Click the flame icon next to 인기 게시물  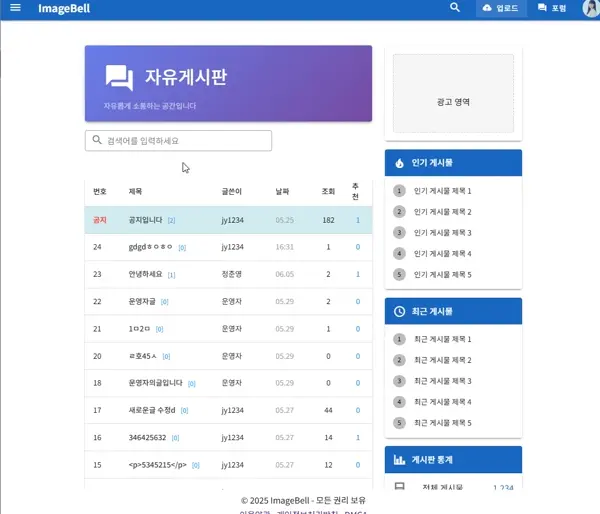pyautogui.click(x=399, y=163)
